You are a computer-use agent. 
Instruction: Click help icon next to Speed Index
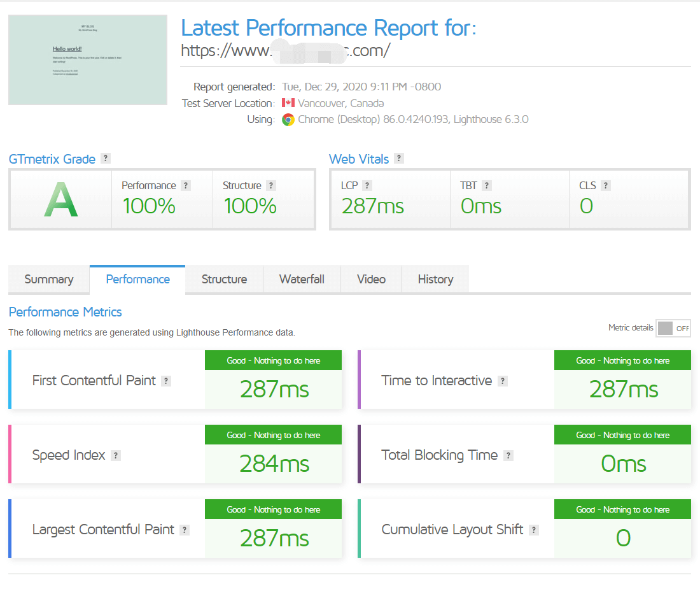[116, 455]
